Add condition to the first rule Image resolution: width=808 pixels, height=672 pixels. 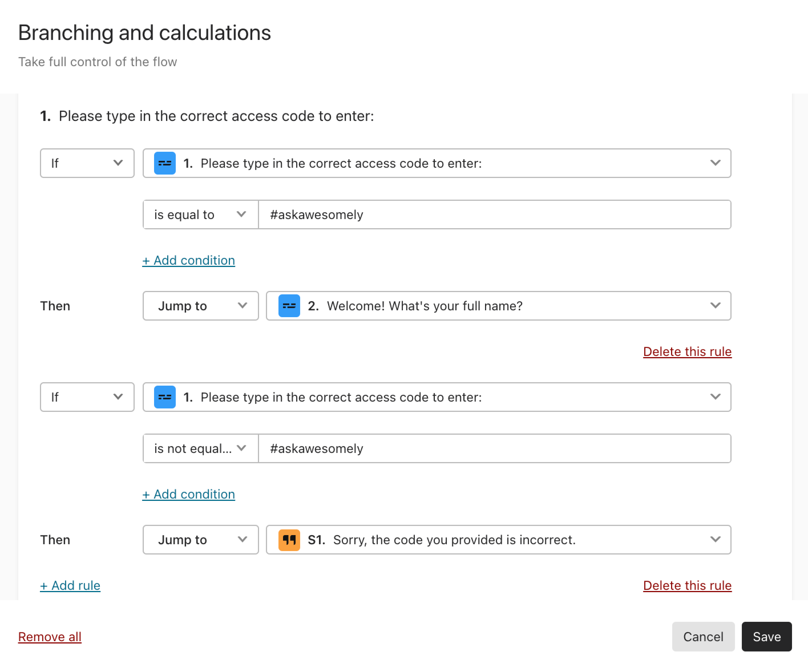(x=189, y=260)
